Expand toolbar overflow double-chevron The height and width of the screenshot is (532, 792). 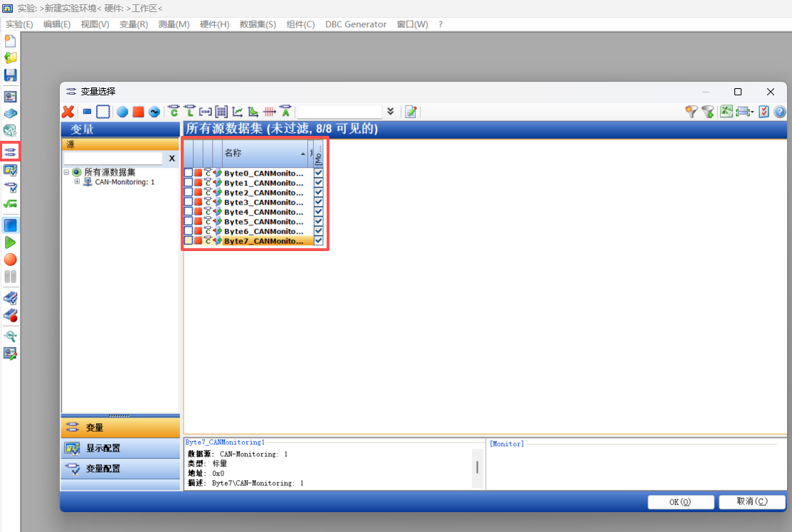point(391,112)
